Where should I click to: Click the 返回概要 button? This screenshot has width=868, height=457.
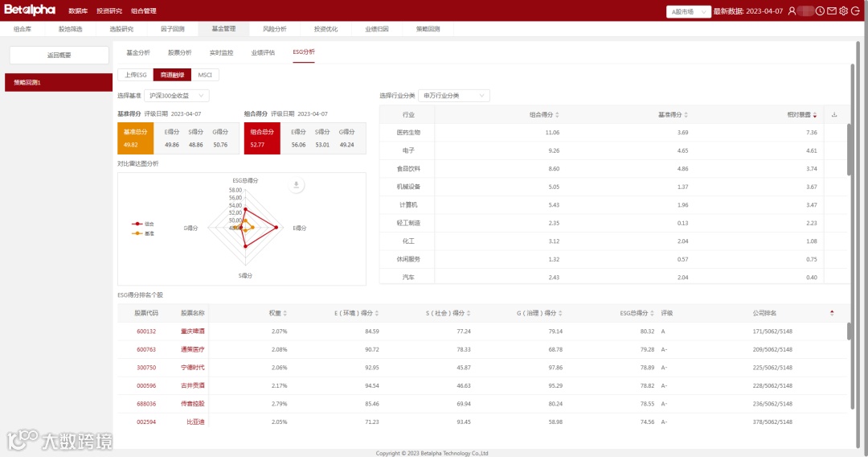coord(59,56)
